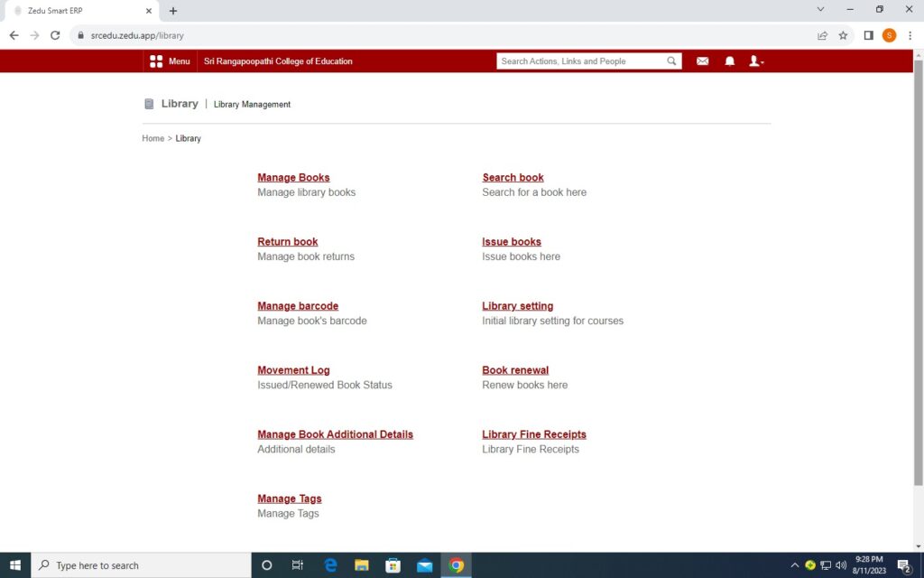924x578 pixels.
Task: Open the user profile dropdown
Action: 756,61
